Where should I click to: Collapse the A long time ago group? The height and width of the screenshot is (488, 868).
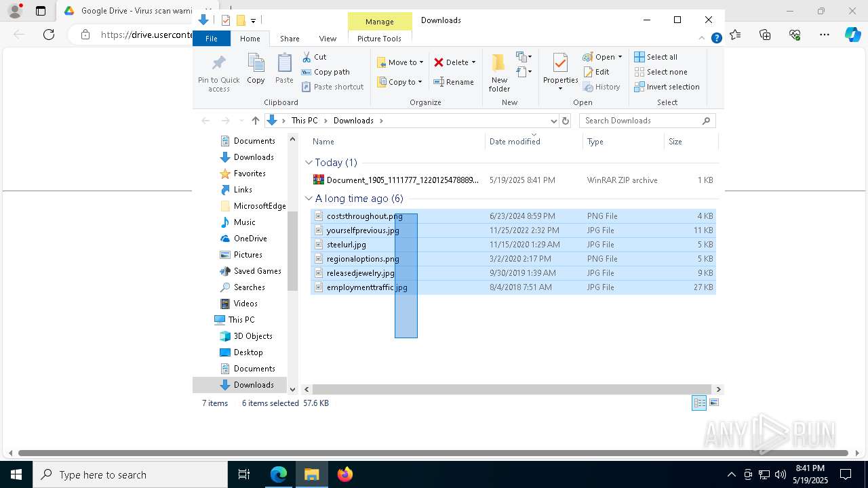(x=309, y=199)
